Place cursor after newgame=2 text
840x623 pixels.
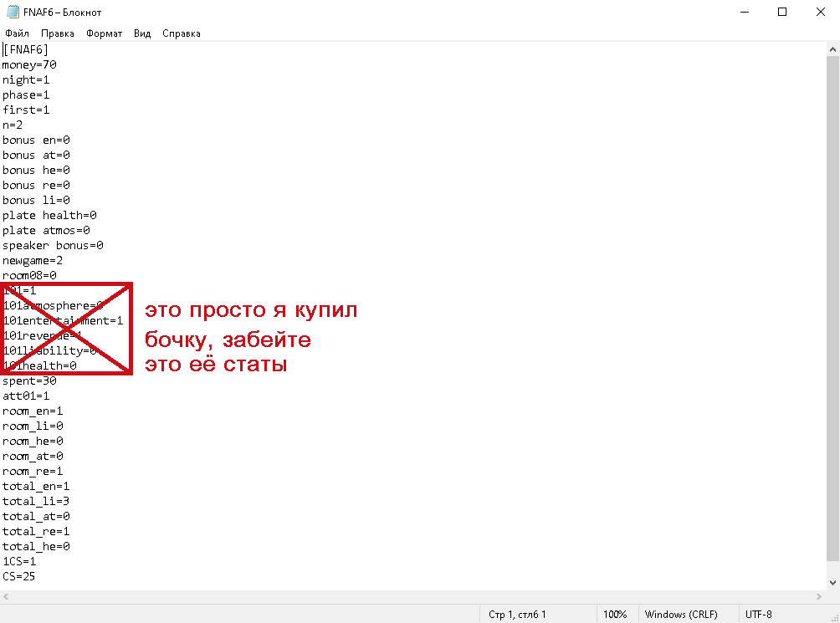tap(64, 261)
